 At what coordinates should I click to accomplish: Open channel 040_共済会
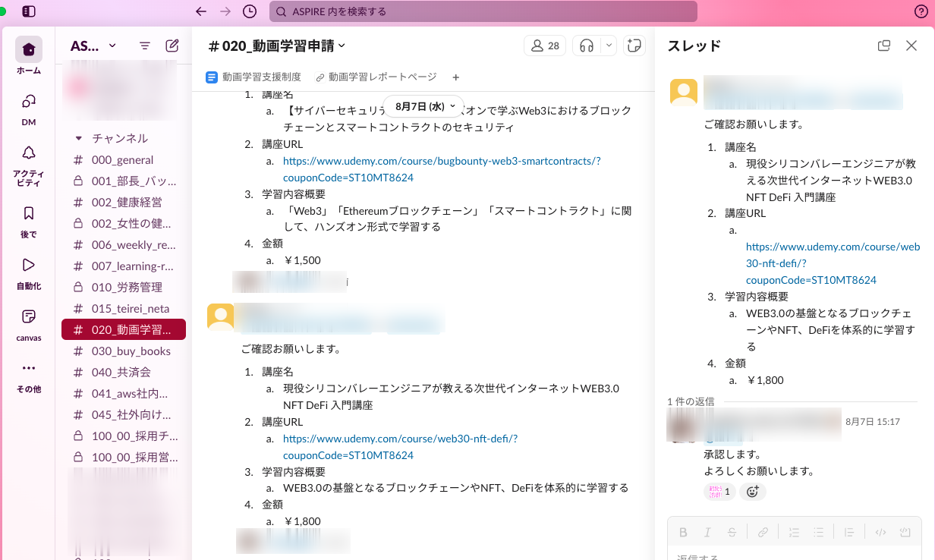pos(124,373)
